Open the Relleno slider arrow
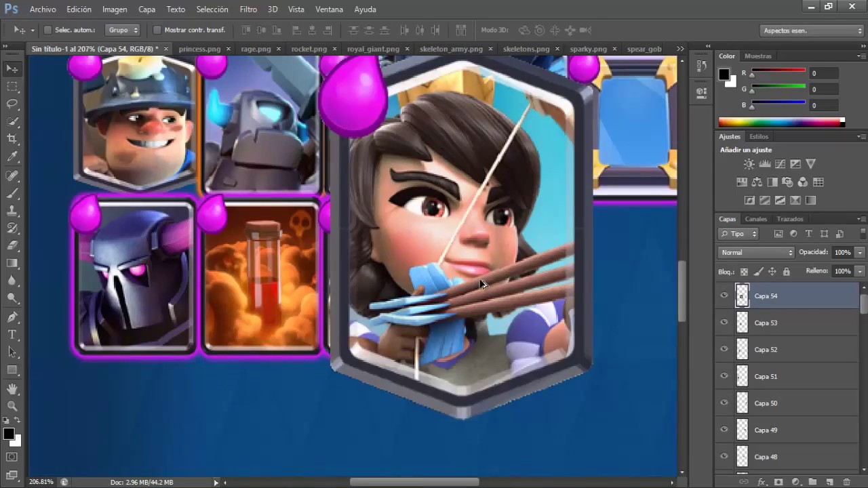The width and height of the screenshot is (868, 488). click(x=860, y=271)
